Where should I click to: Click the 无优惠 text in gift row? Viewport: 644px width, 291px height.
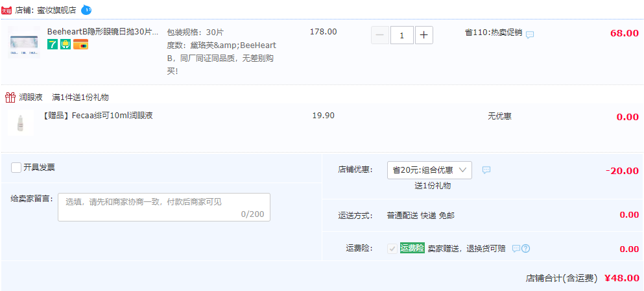(499, 116)
